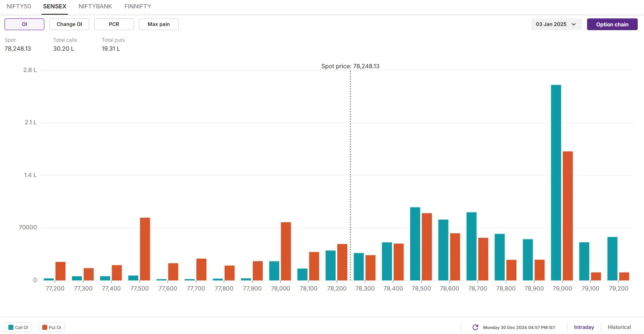This screenshot has width=644, height=334.
Task: Switch to the NIFTY50 tab
Action: click(x=19, y=6)
